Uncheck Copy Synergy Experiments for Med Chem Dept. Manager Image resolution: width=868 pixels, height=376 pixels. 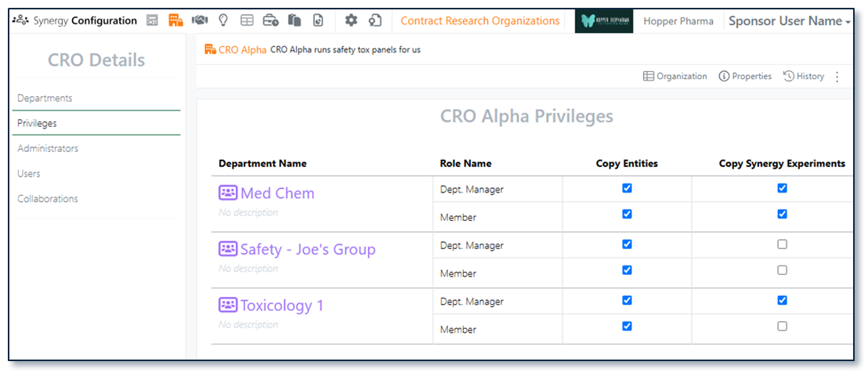coord(782,188)
